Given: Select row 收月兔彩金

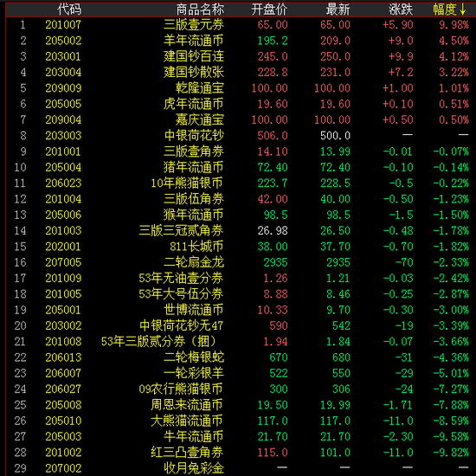Looking at the screenshot, I should (241, 468).
